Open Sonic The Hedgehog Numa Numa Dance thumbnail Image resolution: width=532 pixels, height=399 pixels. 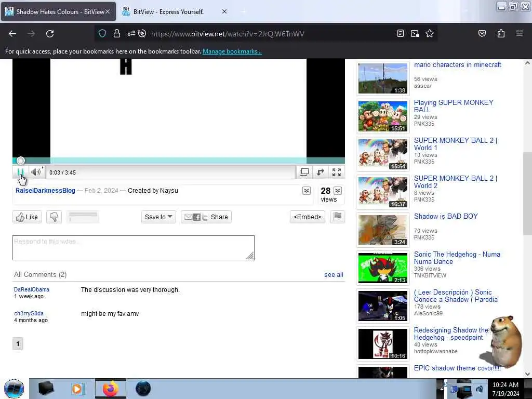point(383,268)
